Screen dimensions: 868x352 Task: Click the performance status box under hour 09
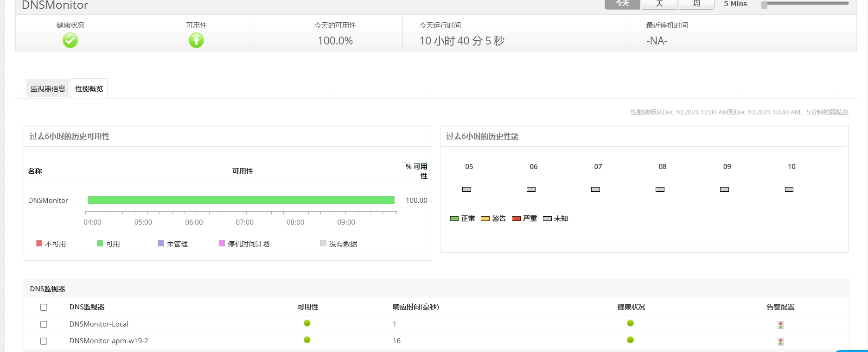(x=725, y=189)
